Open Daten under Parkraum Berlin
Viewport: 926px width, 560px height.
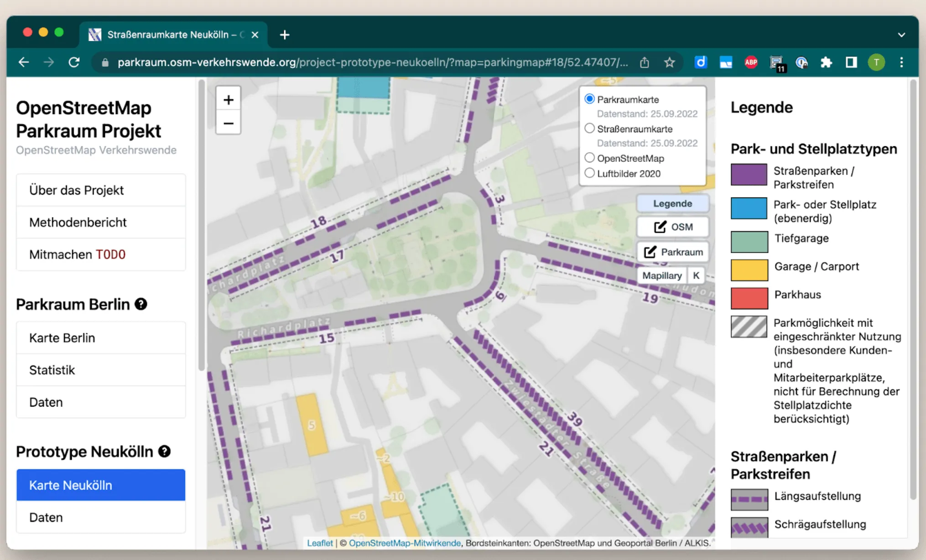click(x=101, y=402)
